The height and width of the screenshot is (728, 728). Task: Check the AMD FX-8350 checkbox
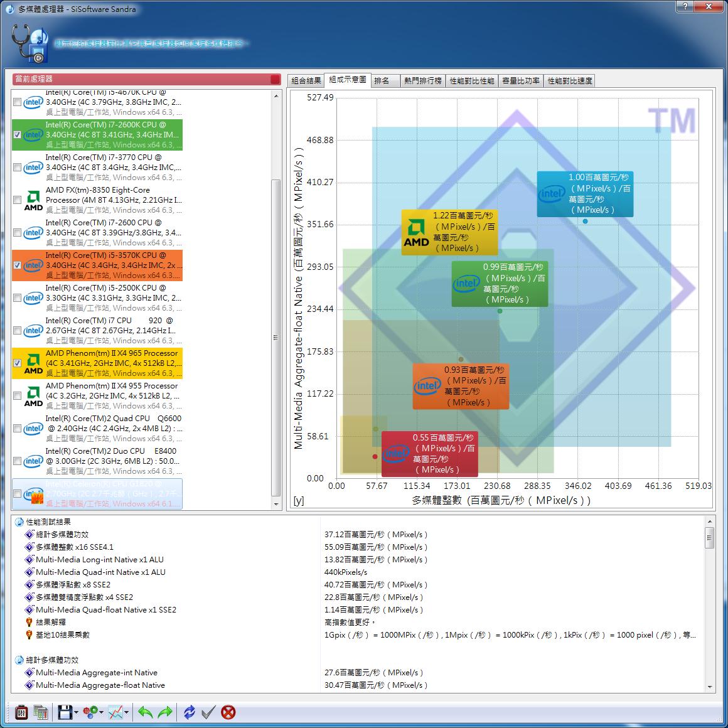coord(17,200)
